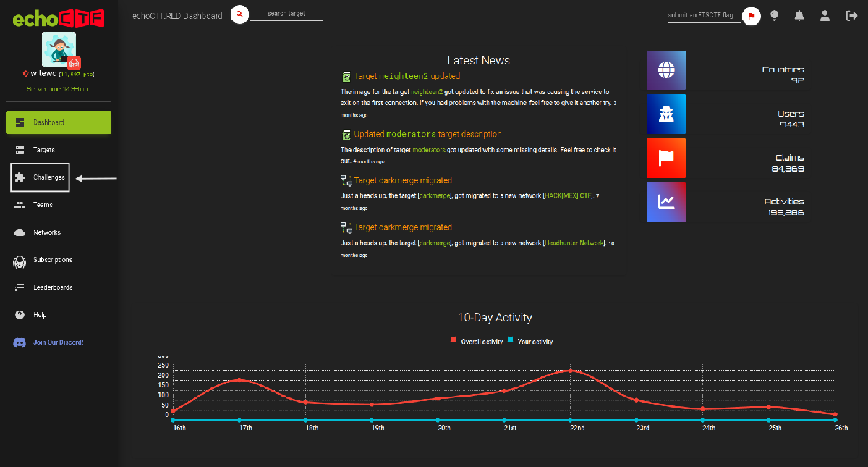Image resolution: width=868 pixels, height=467 pixels.
Task: Click the Countries globe tile icon
Action: click(665, 70)
